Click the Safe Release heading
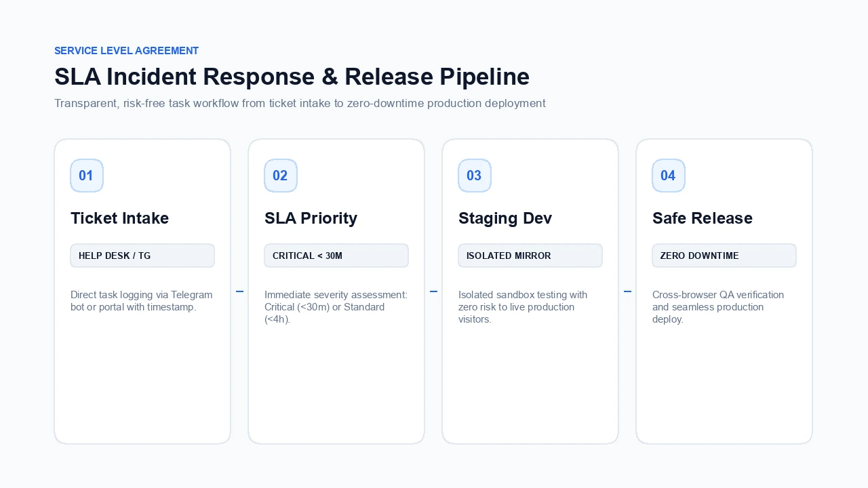This screenshot has height=488, width=868. click(703, 218)
